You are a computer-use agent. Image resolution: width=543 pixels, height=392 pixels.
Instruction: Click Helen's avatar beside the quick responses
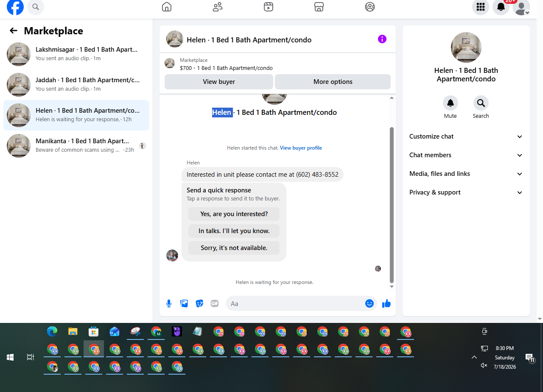tap(172, 256)
